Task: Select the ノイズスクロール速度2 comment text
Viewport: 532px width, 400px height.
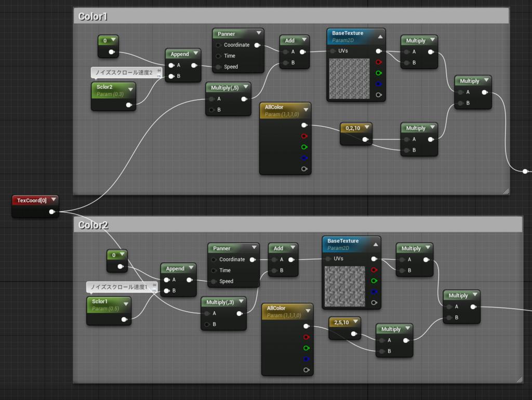Action: click(x=124, y=73)
